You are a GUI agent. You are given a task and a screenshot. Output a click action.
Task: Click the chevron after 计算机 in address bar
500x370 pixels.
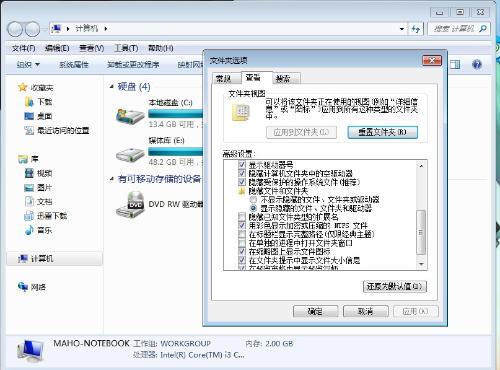106,29
